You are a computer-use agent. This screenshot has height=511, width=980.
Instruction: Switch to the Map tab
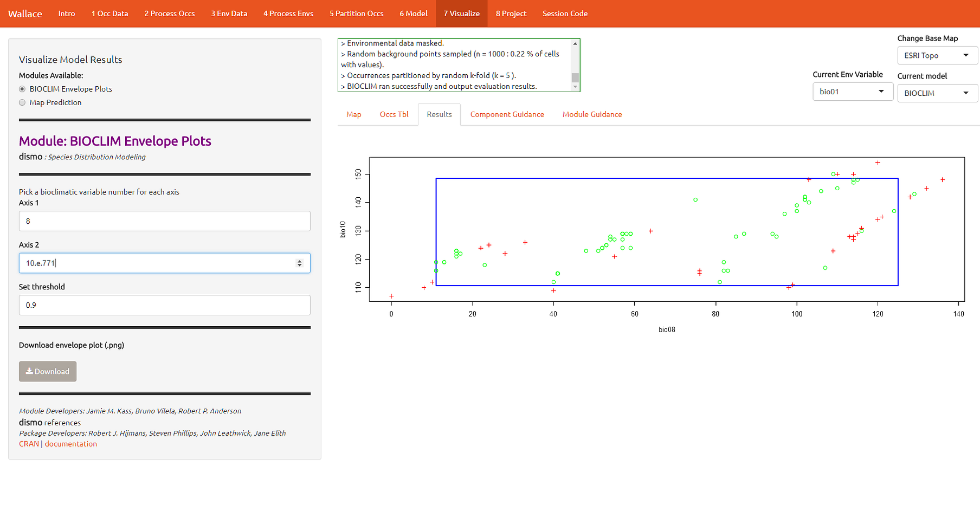pos(353,114)
